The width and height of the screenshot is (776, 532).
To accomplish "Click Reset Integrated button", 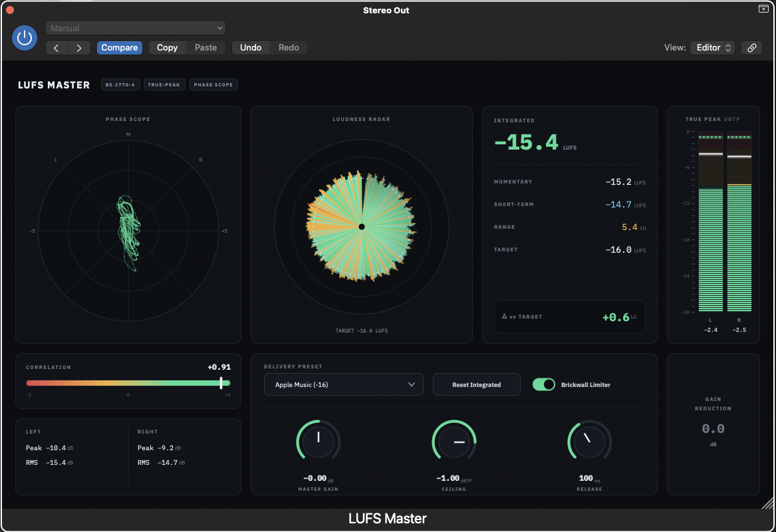I will coord(477,384).
